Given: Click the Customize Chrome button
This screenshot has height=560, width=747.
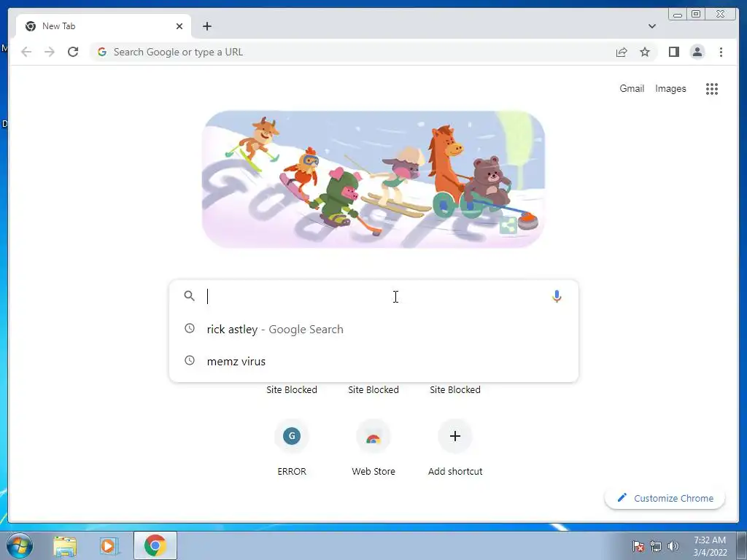Looking at the screenshot, I should [x=665, y=498].
